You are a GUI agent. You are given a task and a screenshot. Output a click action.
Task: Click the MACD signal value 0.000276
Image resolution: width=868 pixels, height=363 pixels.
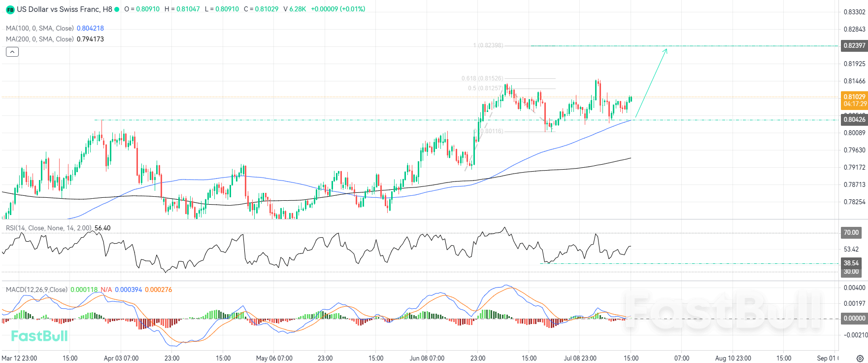pos(159,290)
